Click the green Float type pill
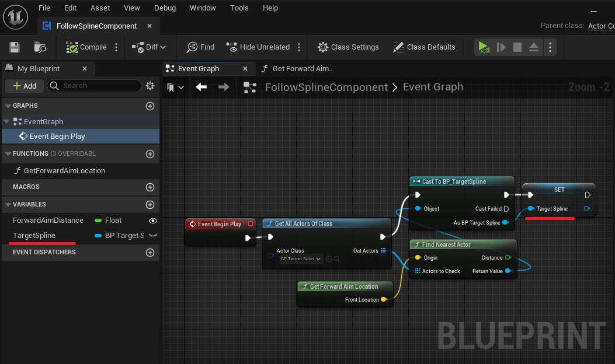Viewport: 615px width, 364px height. pos(98,220)
